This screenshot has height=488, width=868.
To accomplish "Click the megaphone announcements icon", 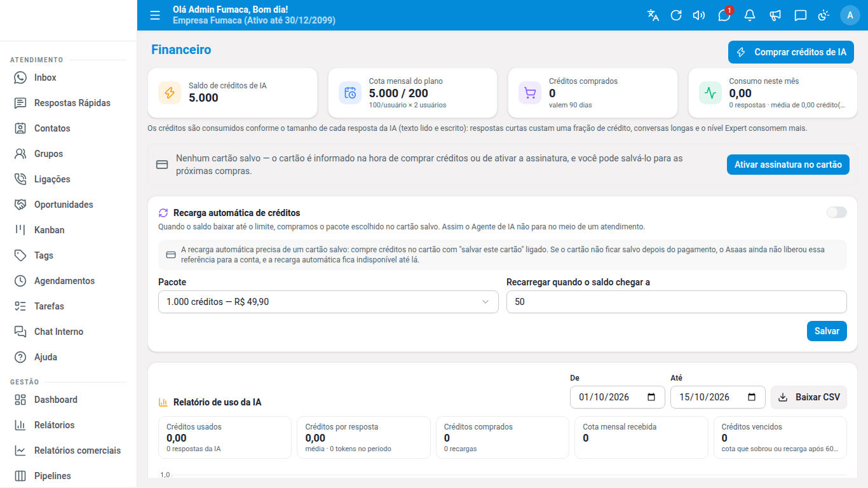I will pos(775,15).
